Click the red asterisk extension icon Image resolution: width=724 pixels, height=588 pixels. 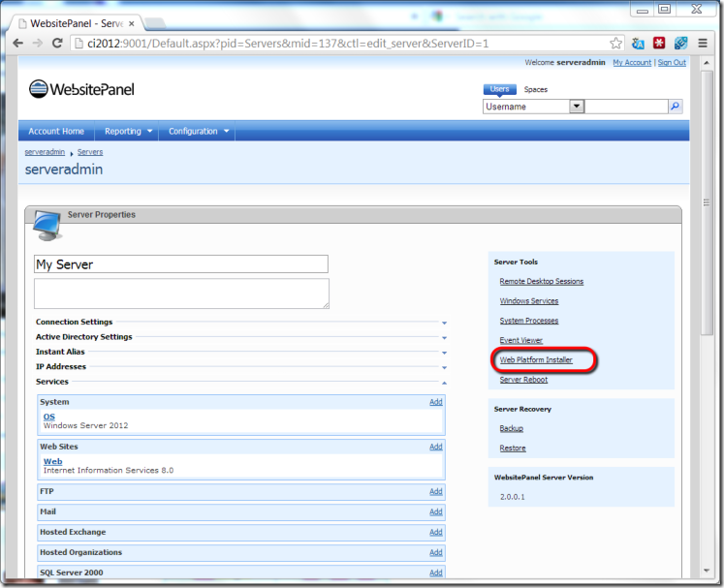[x=659, y=44]
